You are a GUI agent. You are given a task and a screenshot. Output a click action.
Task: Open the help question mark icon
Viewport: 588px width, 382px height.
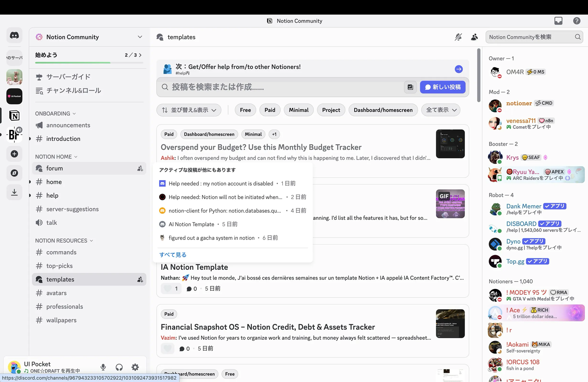click(577, 21)
